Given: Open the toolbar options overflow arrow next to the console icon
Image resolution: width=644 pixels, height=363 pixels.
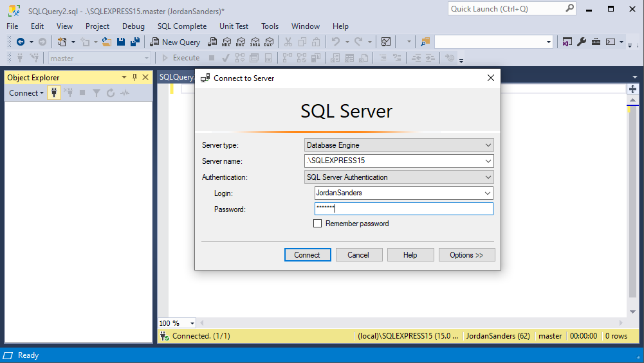Looking at the screenshot, I should click(621, 42).
